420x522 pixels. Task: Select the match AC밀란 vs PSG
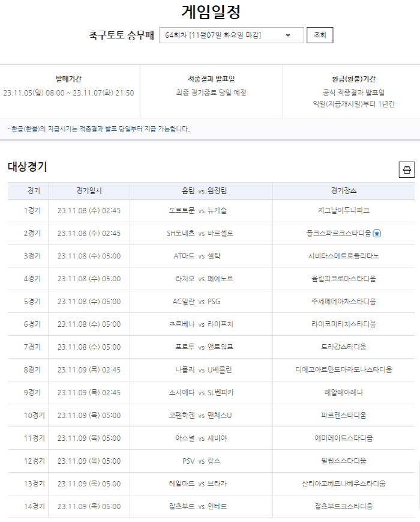coord(196,302)
